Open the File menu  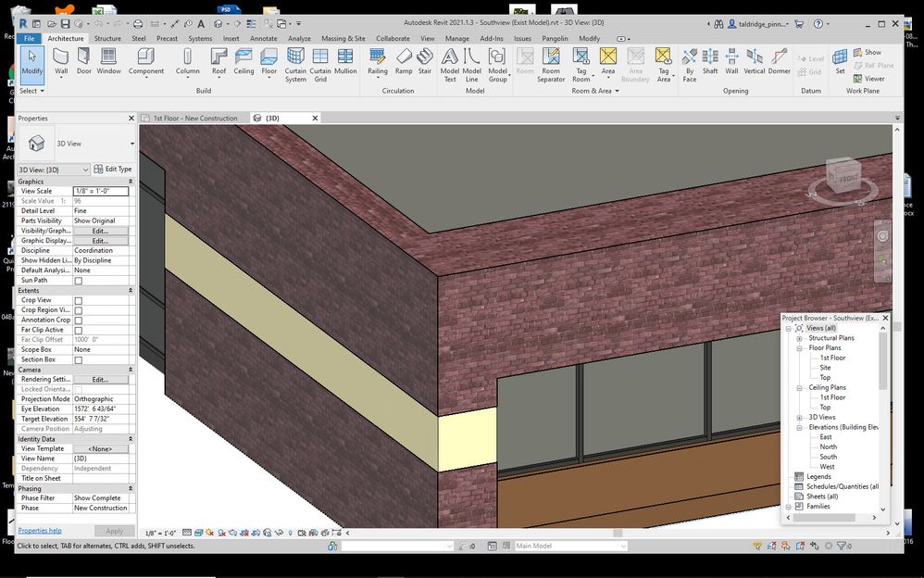(29, 38)
